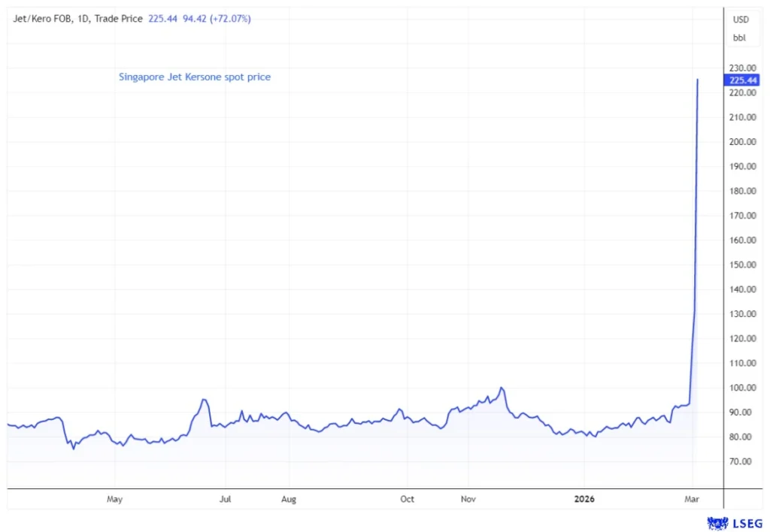The width and height of the screenshot is (770, 532).
Task: Click the Trade Price text in chart header
Action: coord(118,19)
